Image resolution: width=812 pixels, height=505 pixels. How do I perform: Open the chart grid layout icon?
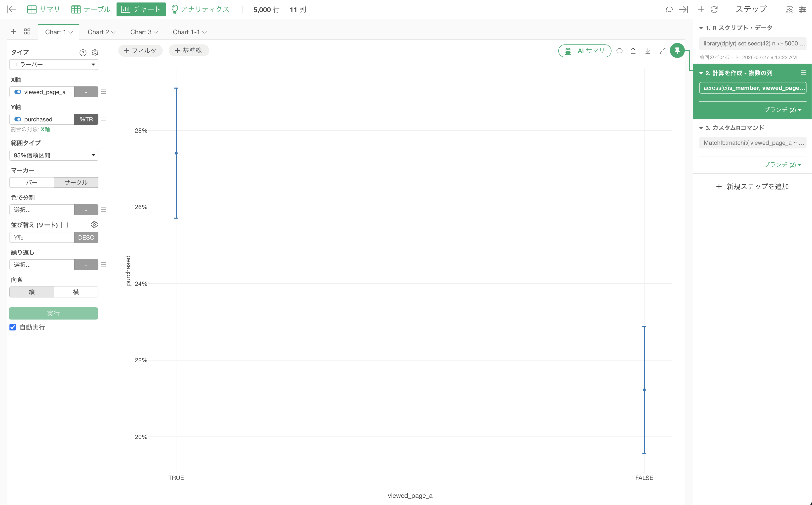(x=27, y=32)
